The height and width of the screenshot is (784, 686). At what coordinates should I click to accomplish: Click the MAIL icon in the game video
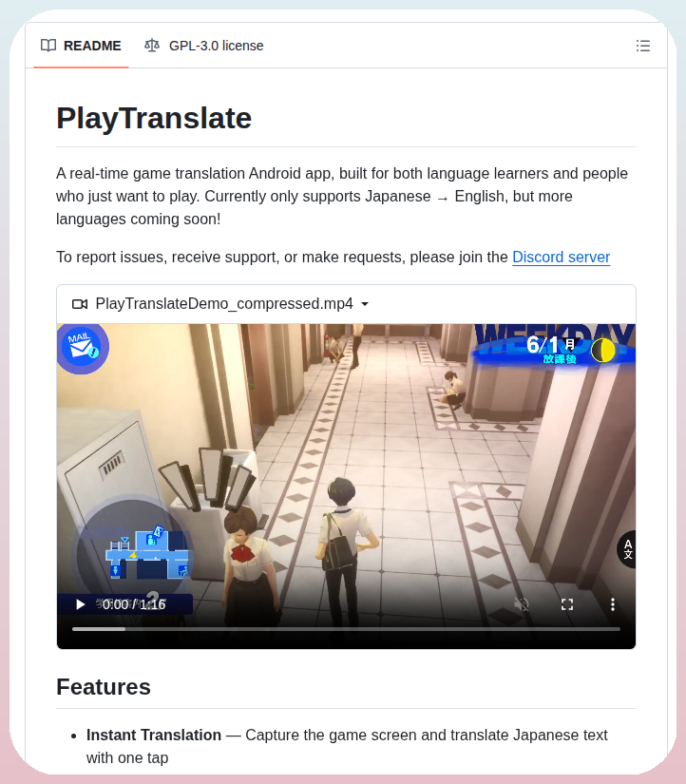[83, 348]
